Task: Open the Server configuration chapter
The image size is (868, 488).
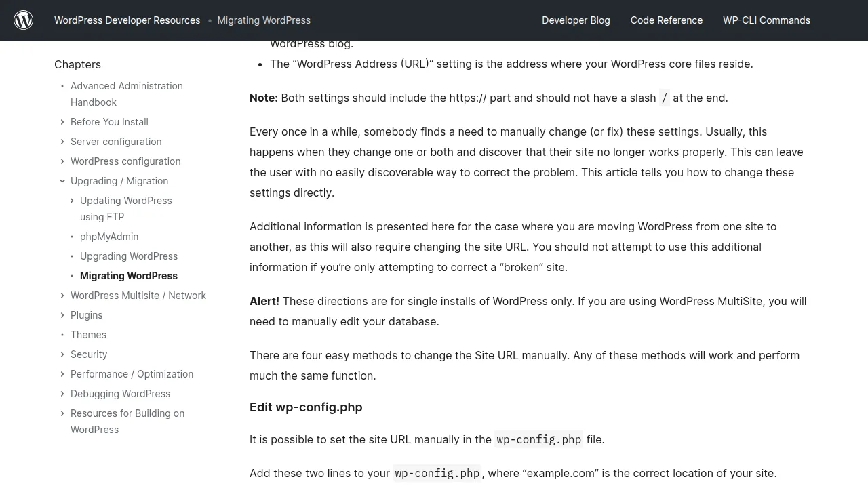Action: pos(116,142)
